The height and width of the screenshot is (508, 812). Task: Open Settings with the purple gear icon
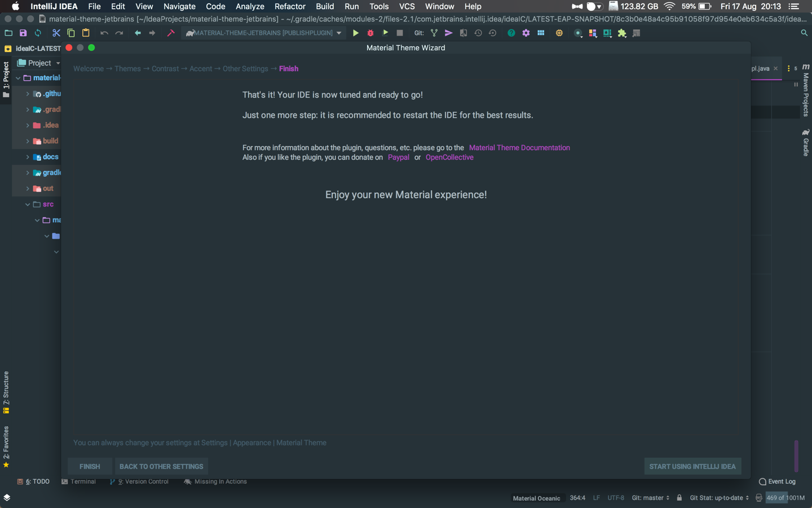(x=526, y=33)
